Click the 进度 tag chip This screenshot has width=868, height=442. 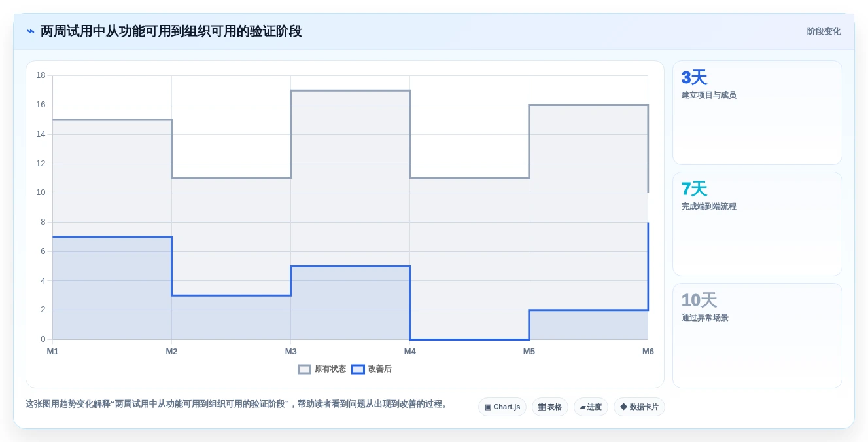591,407
